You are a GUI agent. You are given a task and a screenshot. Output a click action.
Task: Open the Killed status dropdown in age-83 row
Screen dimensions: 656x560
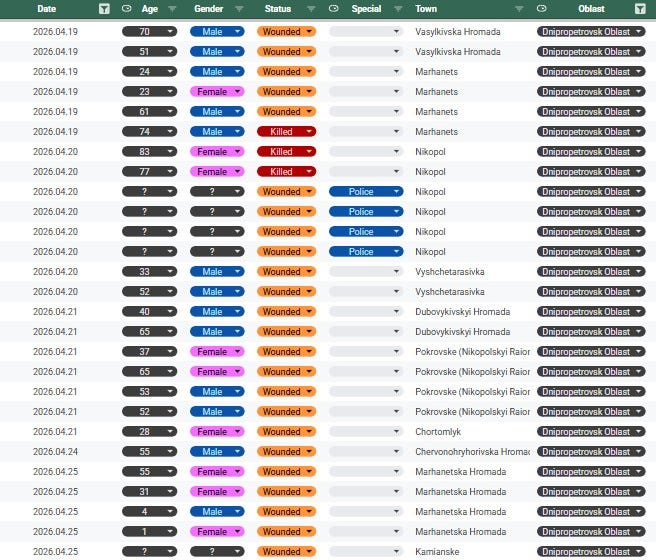tap(287, 152)
